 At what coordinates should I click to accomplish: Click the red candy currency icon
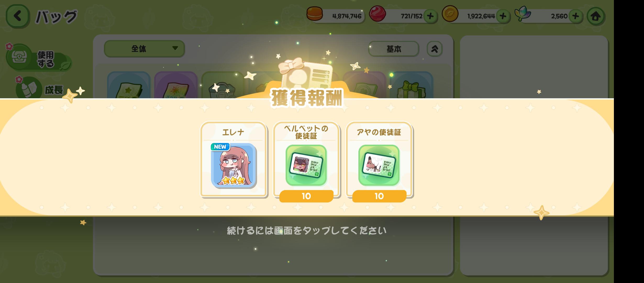coord(377,14)
